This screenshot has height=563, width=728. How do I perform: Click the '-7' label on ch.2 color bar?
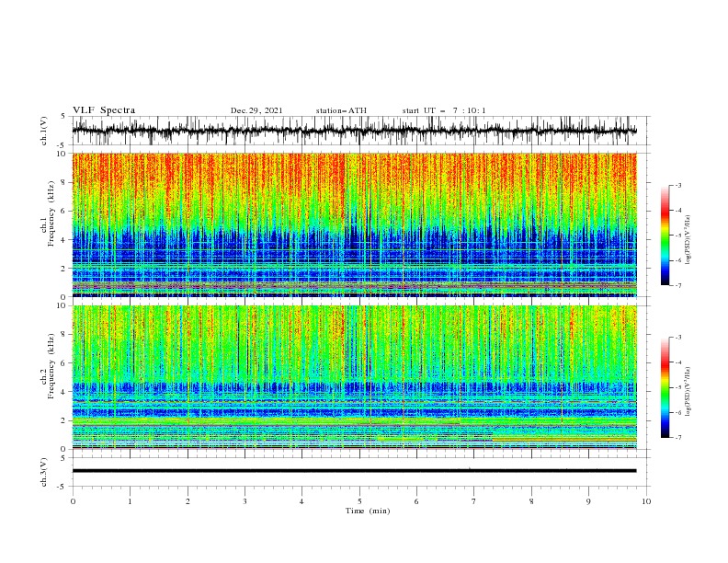[677, 437]
